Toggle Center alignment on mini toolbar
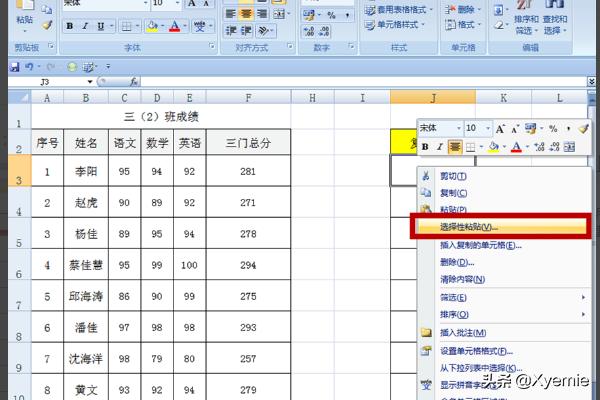 pyautogui.click(x=455, y=147)
